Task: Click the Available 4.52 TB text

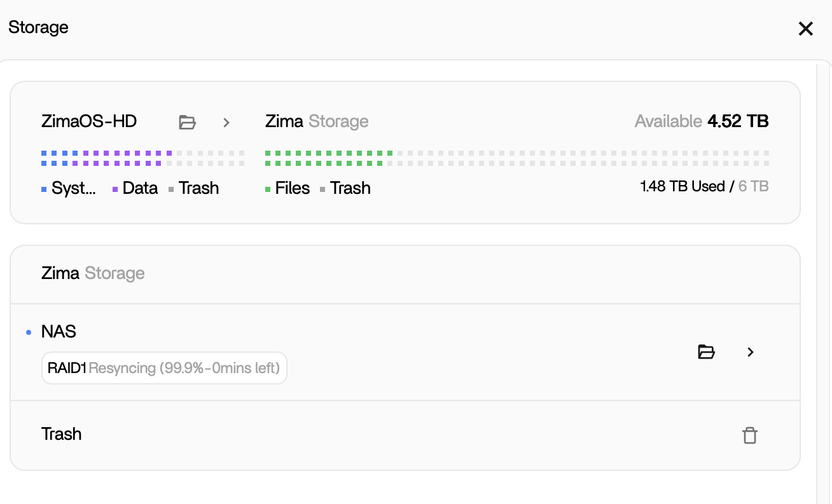Action: 701,121
